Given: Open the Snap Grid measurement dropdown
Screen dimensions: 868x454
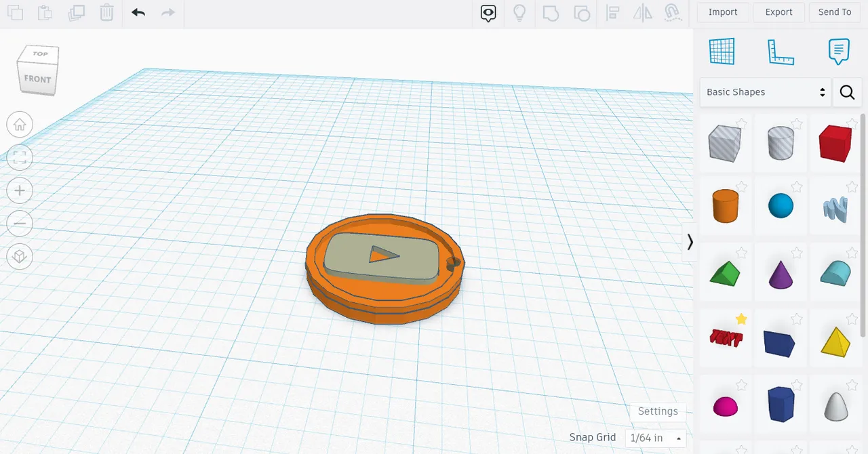Looking at the screenshot, I should (654, 438).
